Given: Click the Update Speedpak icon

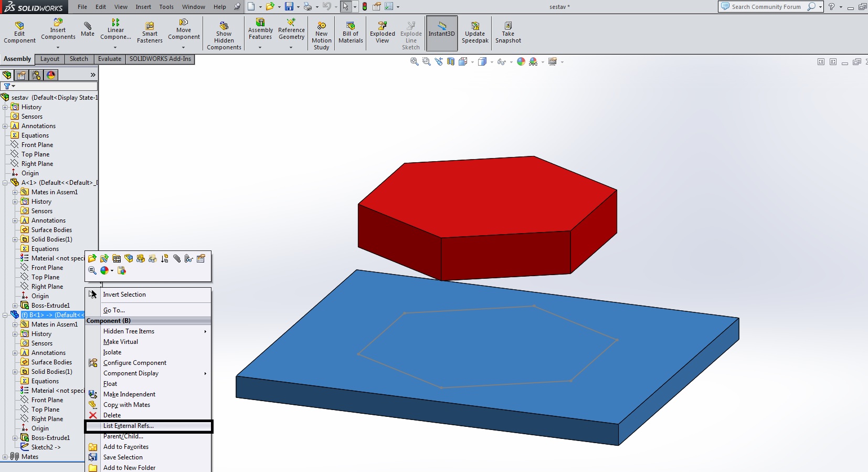Looking at the screenshot, I should pyautogui.click(x=475, y=33).
